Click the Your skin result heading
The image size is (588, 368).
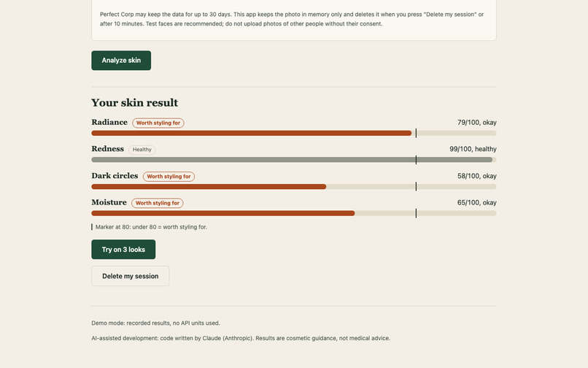click(x=135, y=102)
